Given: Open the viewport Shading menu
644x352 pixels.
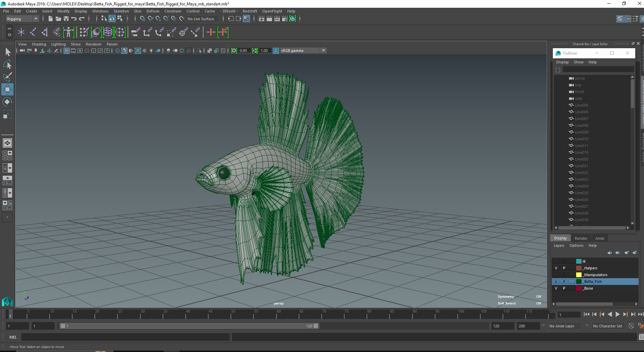Looking at the screenshot, I should [x=39, y=44].
